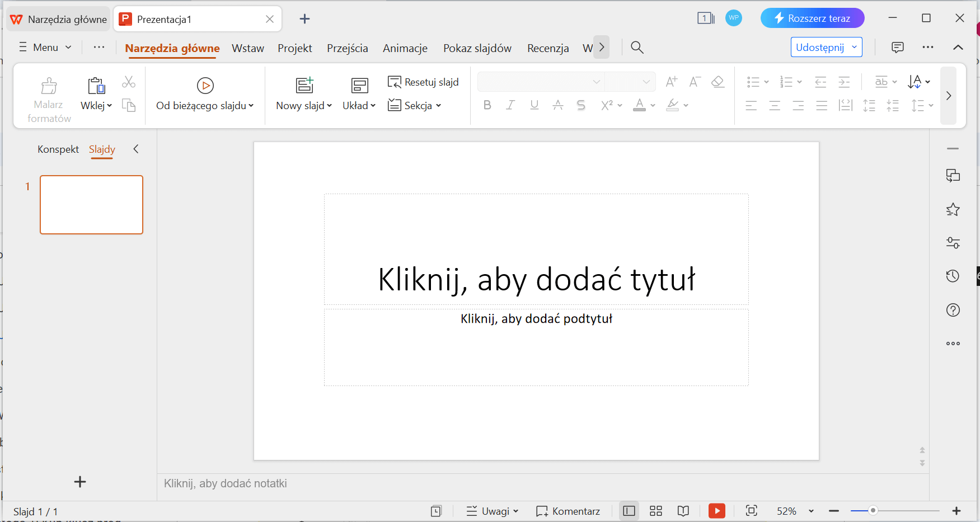The image size is (980, 522).
Task: Click the search magnifier icon
Action: click(637, 48)
